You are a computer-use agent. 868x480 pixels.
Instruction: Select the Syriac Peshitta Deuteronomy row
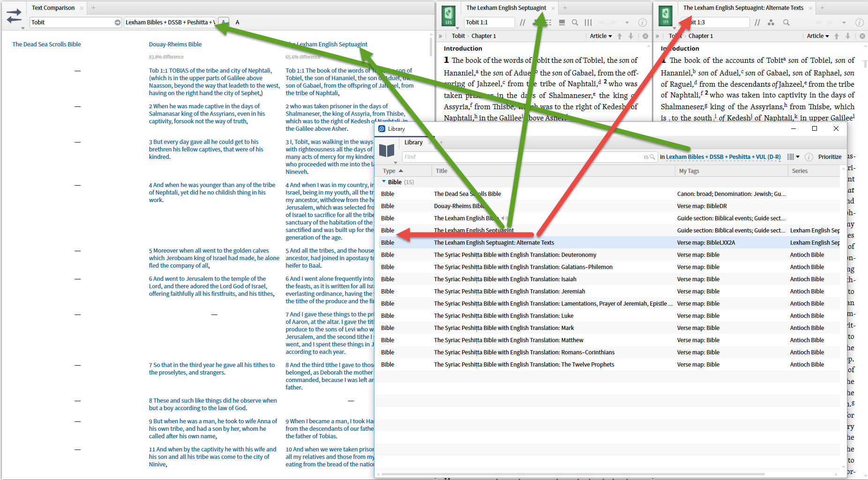609,255
